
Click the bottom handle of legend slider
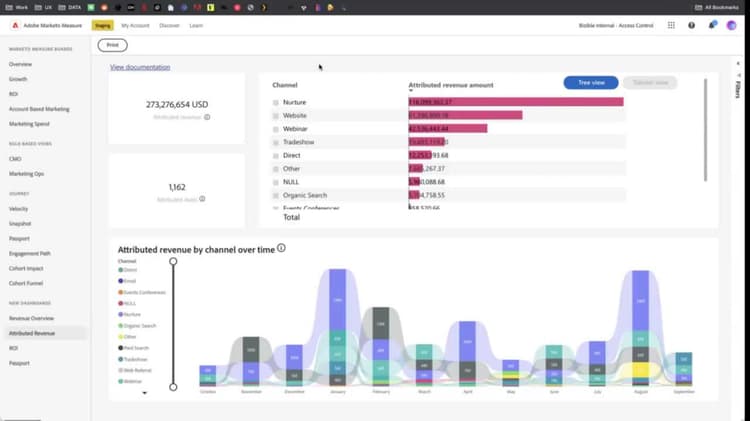[173, 387]
